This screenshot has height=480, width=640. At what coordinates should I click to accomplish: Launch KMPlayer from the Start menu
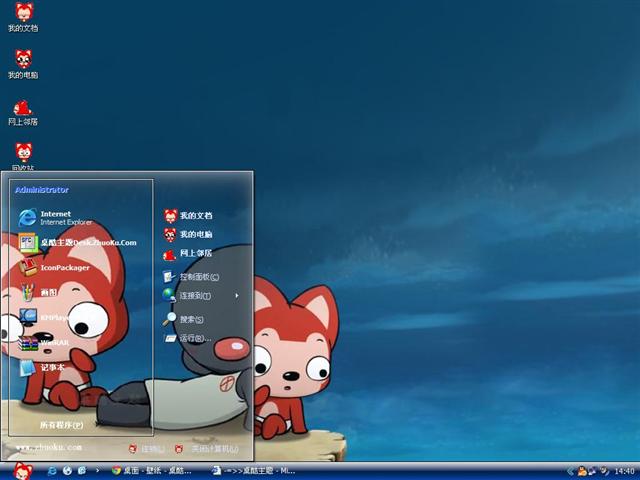pyautogui.click(x=44, y=317)
